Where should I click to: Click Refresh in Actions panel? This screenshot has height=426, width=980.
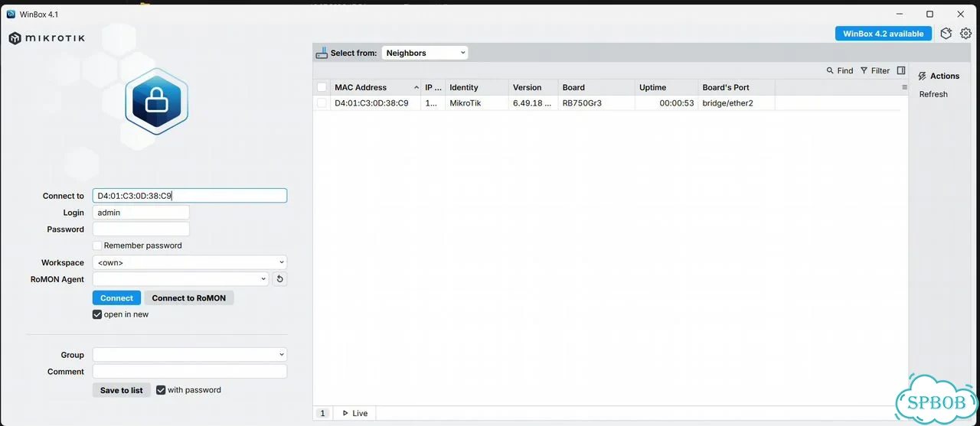(933, 94)
